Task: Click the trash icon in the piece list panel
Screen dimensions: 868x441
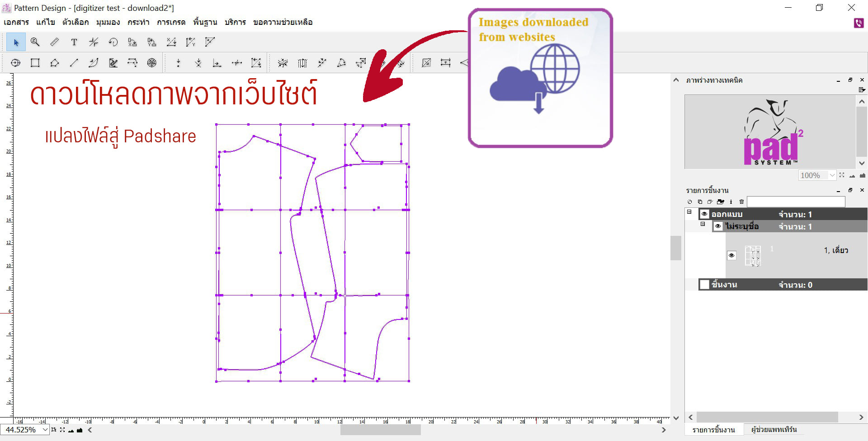Action: coord(741,202)
